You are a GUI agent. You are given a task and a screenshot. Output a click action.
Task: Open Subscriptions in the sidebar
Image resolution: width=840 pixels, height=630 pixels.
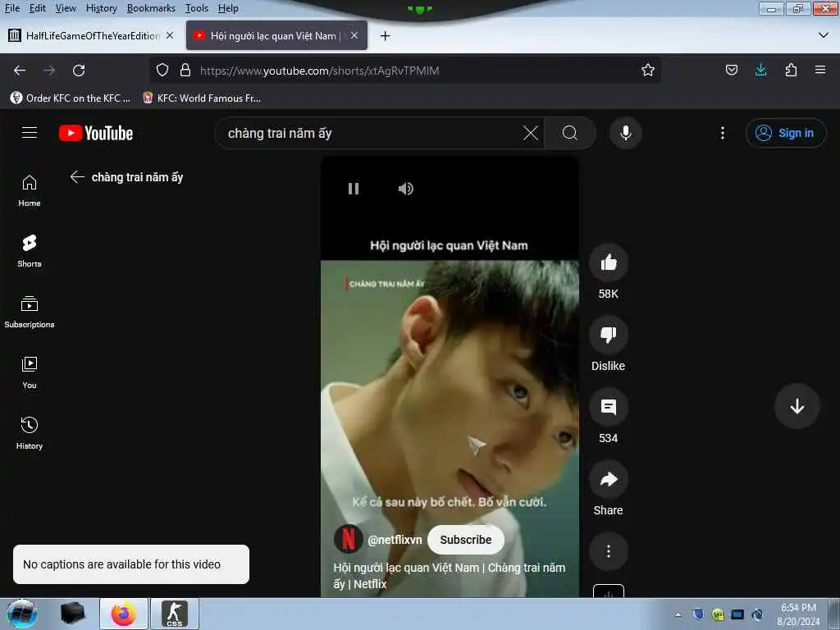pyautogui.click(x=30, y=312)
